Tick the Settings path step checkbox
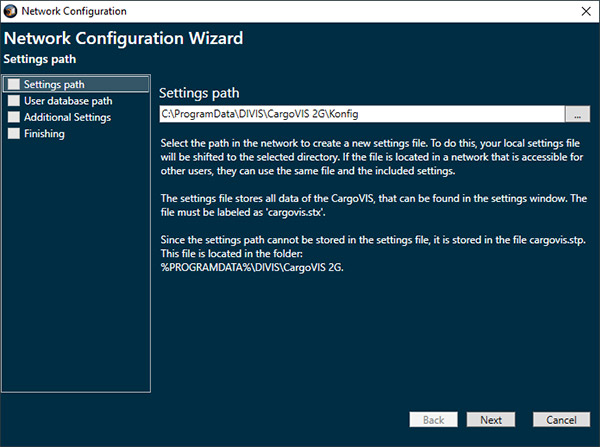Viewport: 600px width, 447px height. pos(14,84)
